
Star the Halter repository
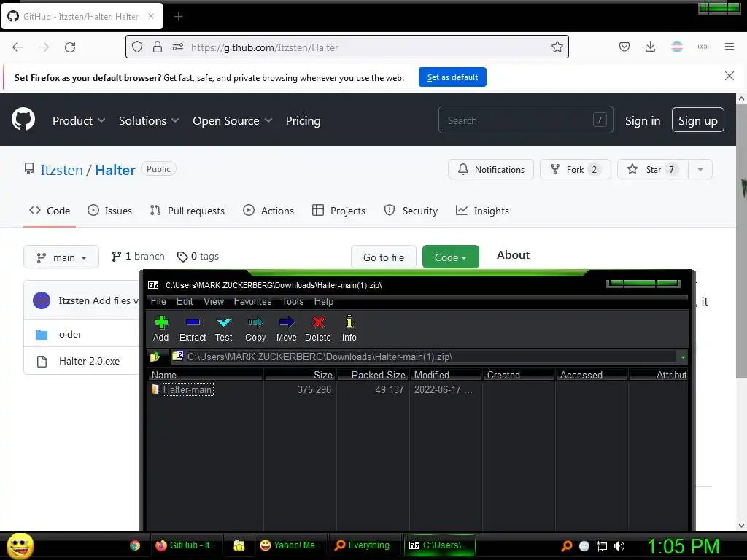pyautogui.click(x=653, y=169)
